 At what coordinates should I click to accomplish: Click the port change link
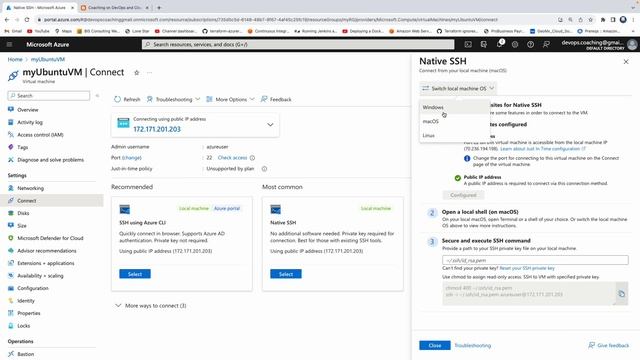[132, 158]
